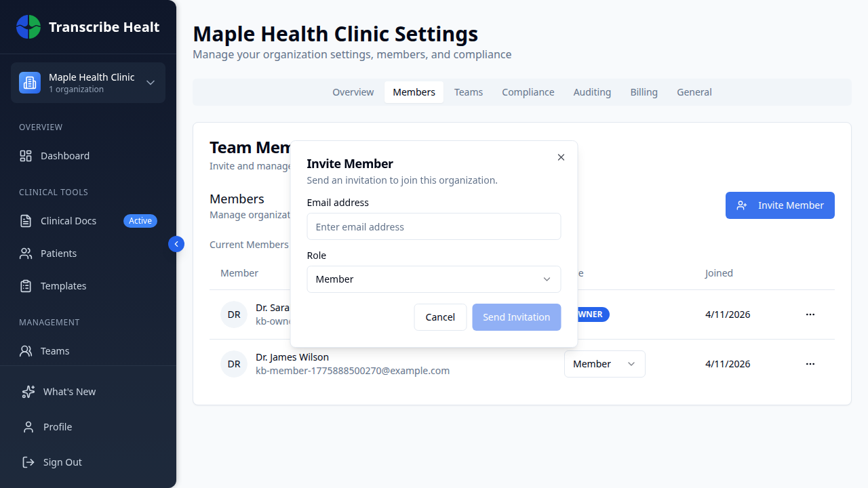This screenshot has width=868, height=488.
Task: Go to the Billing tab
Action: 644,91
